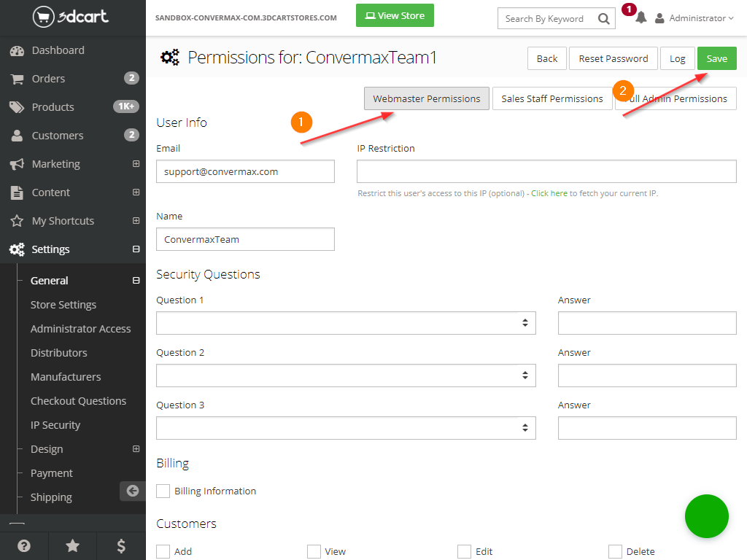Collapse sidebar with the left arrow icon
Image resolution: width=747 pixels, height=560 pixels.
coord(133,491)
